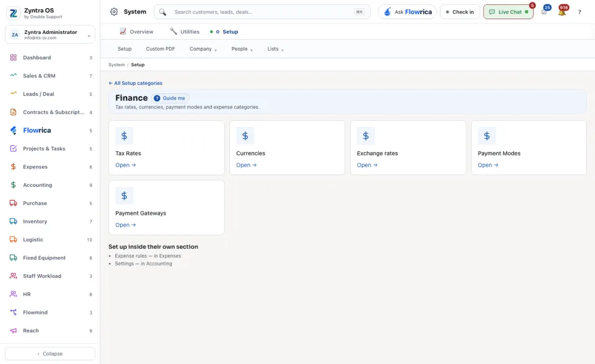
Task: Click the Inventory truck icon
Action: pos(13,221)
